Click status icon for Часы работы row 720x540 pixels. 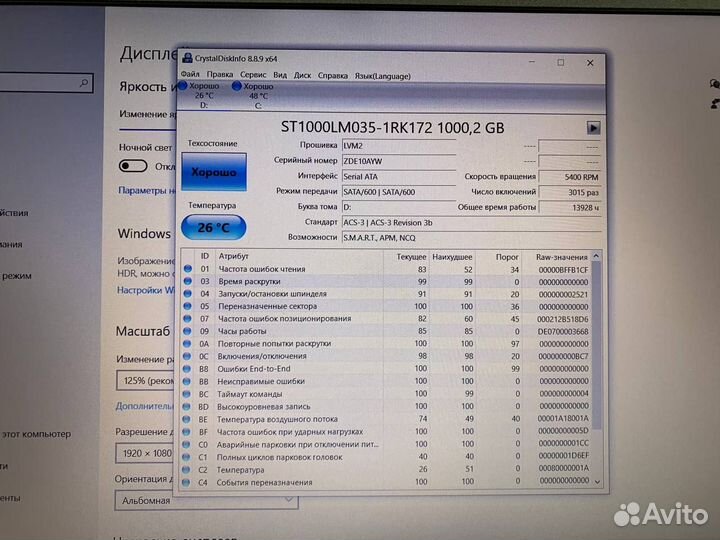click(x=187, y=331)
